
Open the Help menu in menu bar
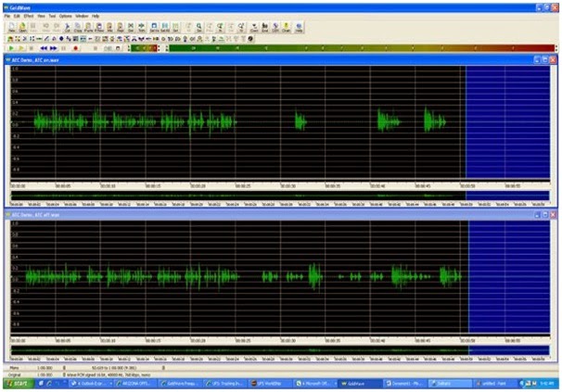(96, 16)
